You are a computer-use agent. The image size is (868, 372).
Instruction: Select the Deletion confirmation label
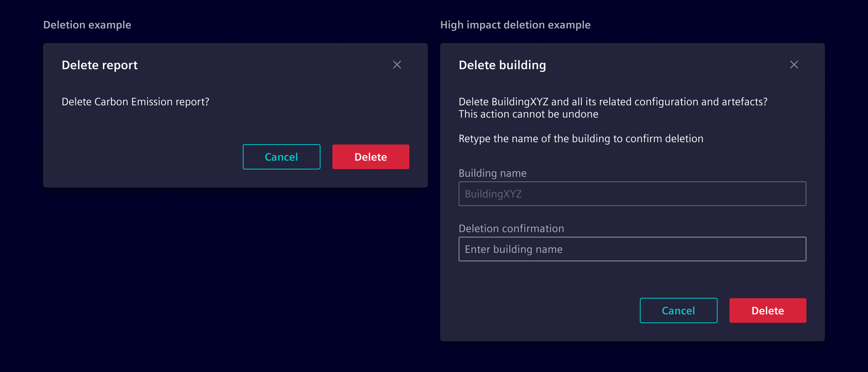point(511,228)
